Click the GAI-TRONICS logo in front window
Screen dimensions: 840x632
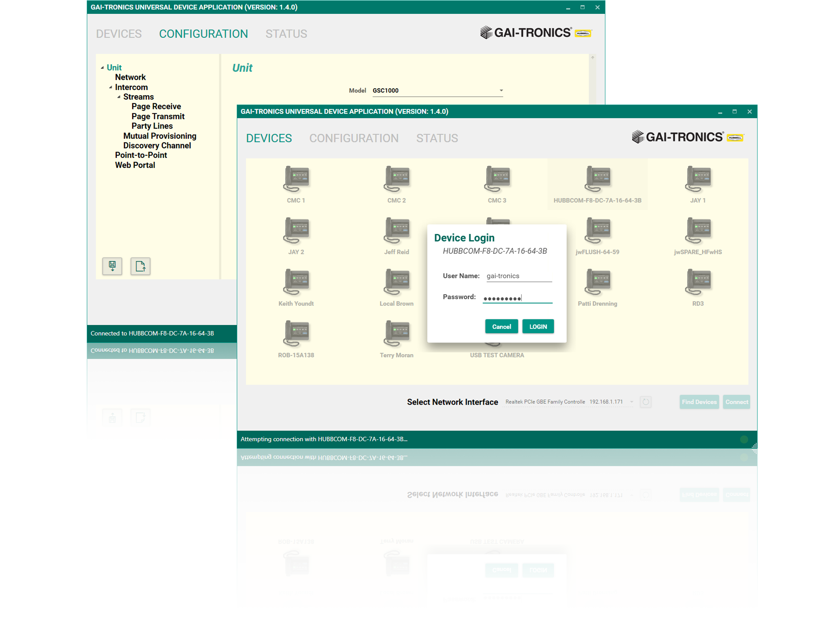[x=688, y=137]
